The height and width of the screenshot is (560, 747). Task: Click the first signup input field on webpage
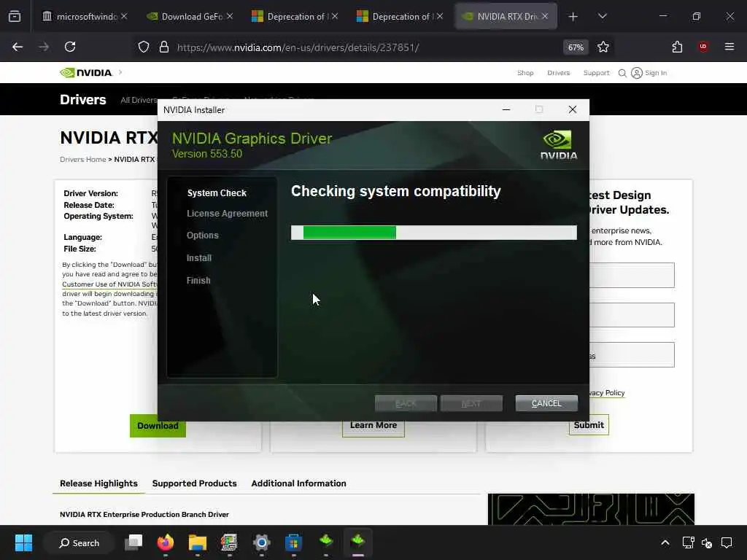tap(632, 275)
